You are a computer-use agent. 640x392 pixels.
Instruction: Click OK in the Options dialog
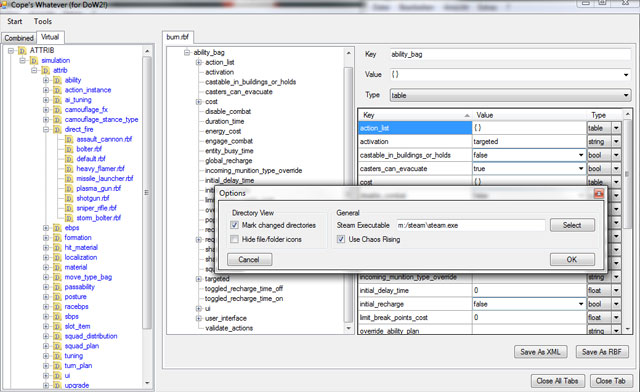click(x=572, y=260)
